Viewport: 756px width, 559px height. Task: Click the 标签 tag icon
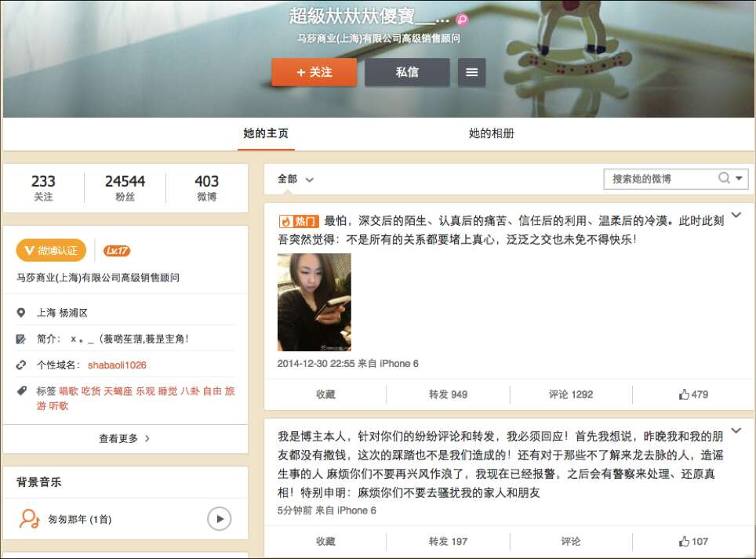[22, 390]
